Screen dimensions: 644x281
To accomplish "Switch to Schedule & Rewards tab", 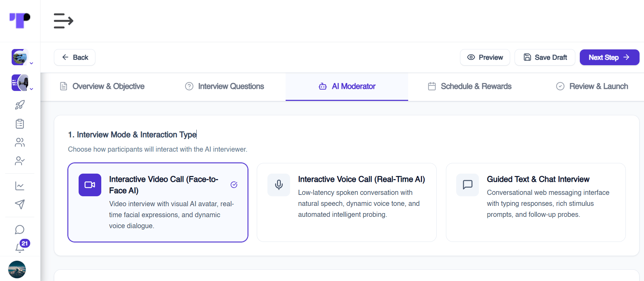I will tap(470, 86).
